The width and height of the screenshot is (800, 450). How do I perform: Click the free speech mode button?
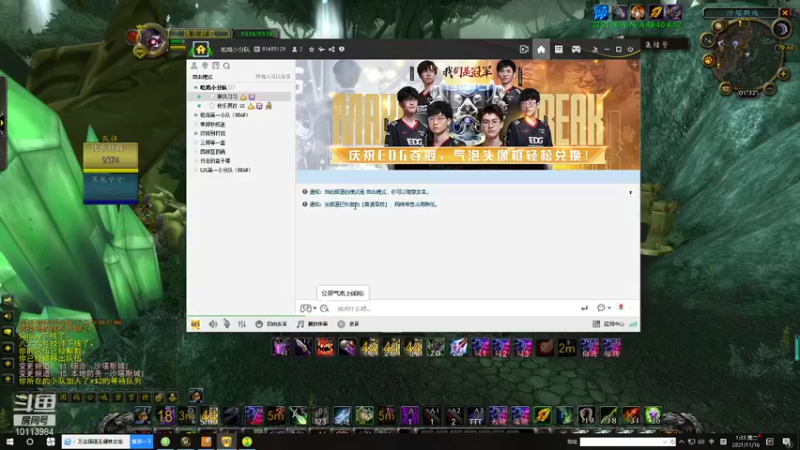coord(271,324)
